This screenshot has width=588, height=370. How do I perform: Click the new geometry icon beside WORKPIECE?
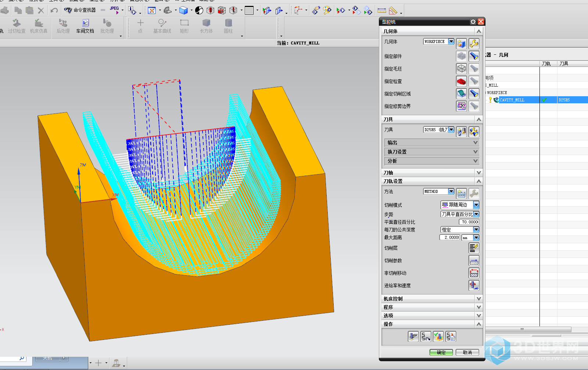462,44
